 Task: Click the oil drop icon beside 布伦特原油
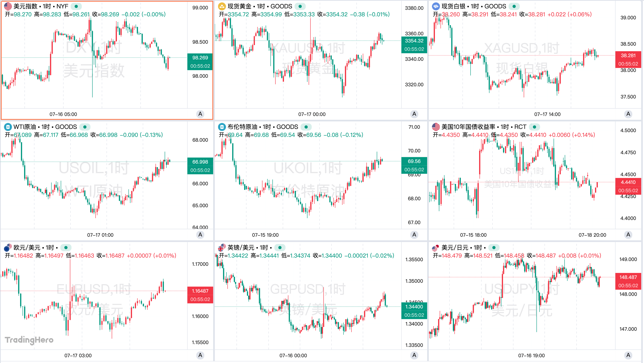(222, 127)
